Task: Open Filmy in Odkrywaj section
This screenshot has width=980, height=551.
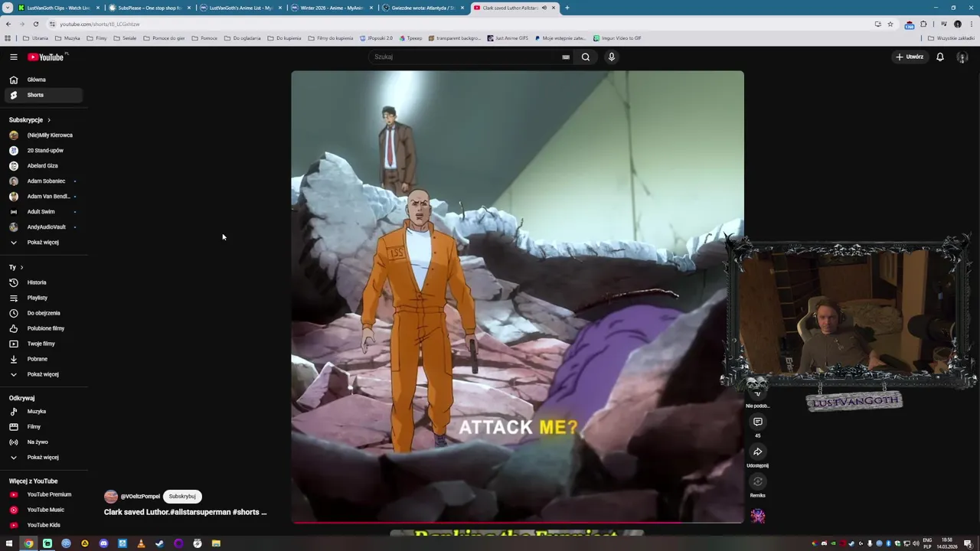Action: click(x=44, y=427)
